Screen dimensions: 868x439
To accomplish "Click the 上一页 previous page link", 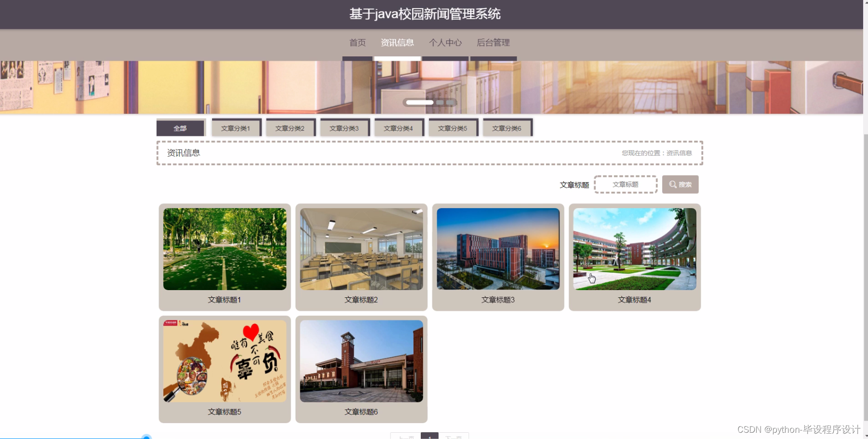I will [x=406, y=437].
